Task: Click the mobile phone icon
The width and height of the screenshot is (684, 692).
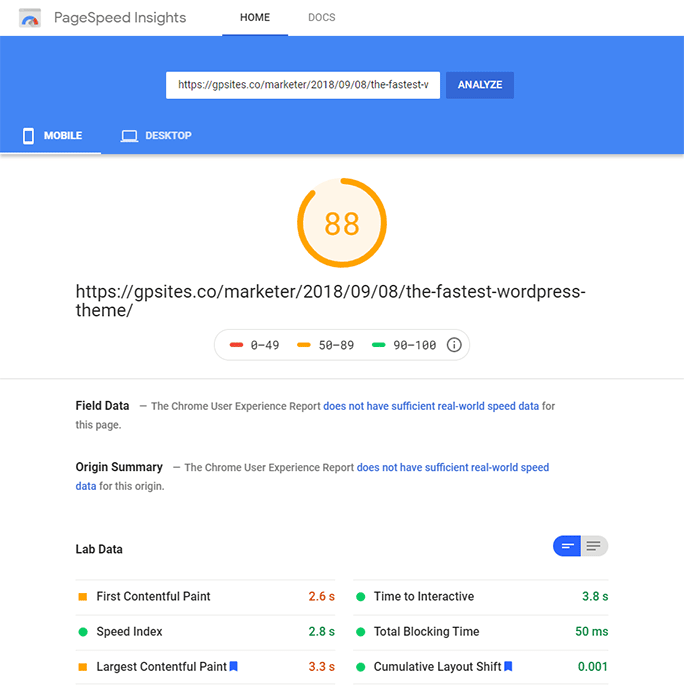Action: point(28,136)
